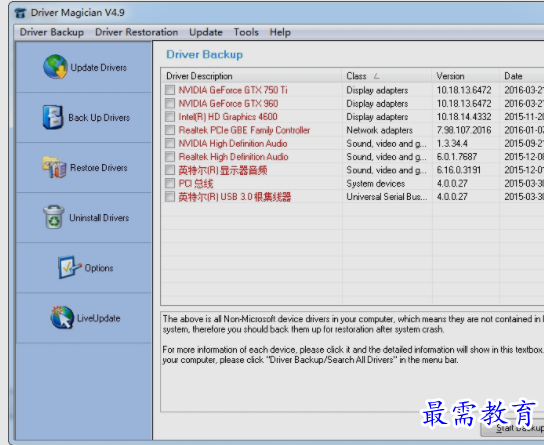Select Realtek PCIe GBE Family Controller name
Image resolution: width=544 pixels, height=445 pixels.
244,130
